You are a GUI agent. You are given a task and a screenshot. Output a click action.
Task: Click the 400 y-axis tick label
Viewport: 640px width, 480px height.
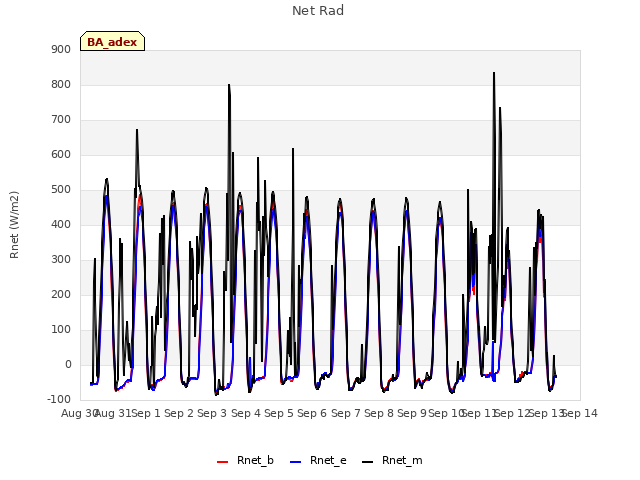[61, 224]
